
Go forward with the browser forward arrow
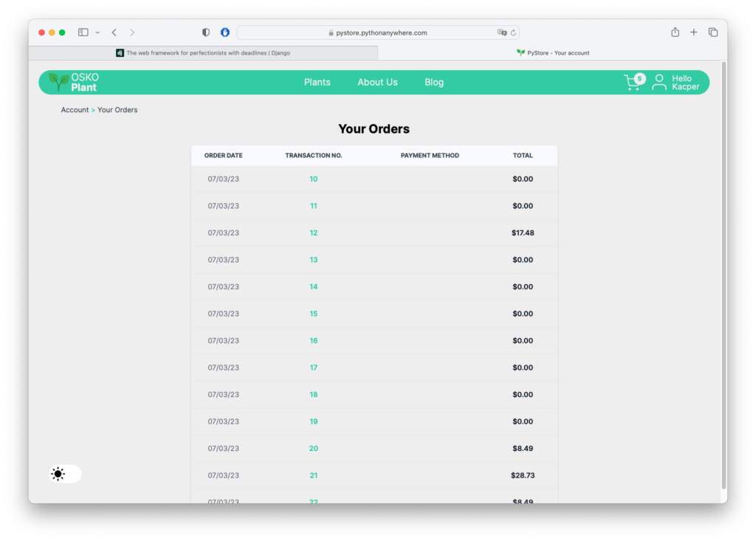pos(131,32)
